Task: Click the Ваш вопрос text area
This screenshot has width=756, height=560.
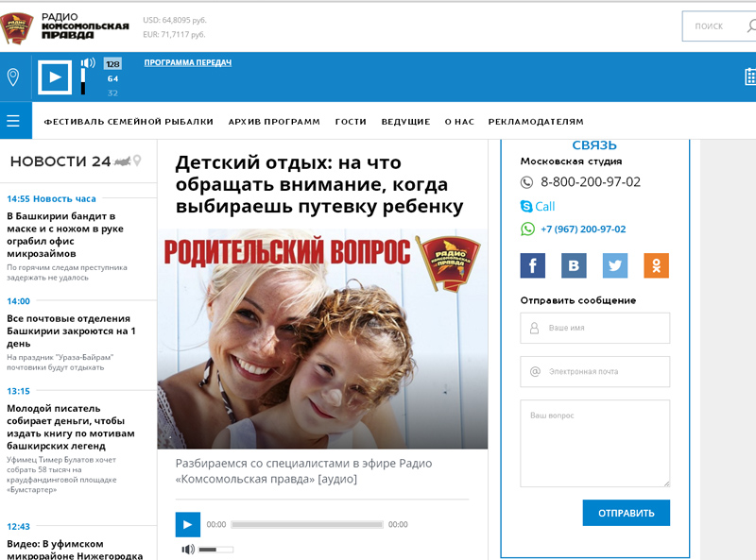Action: (x=595, y=444)
